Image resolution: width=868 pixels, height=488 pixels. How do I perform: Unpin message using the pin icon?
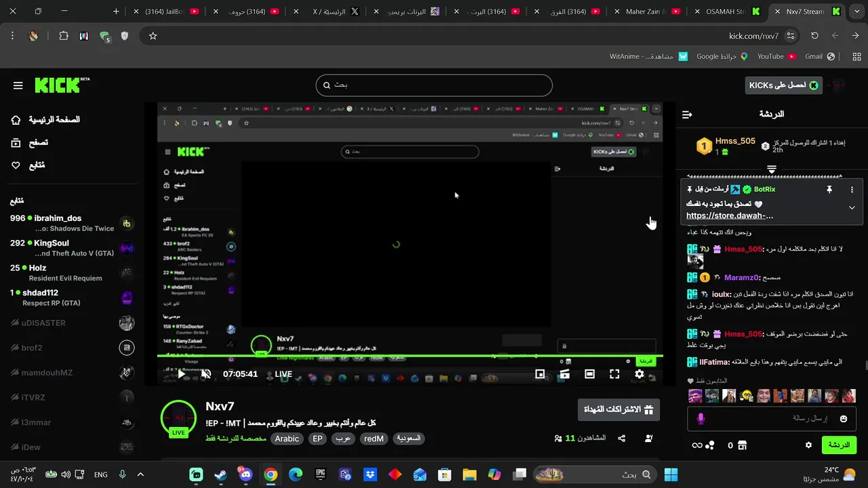pos(829,190)
